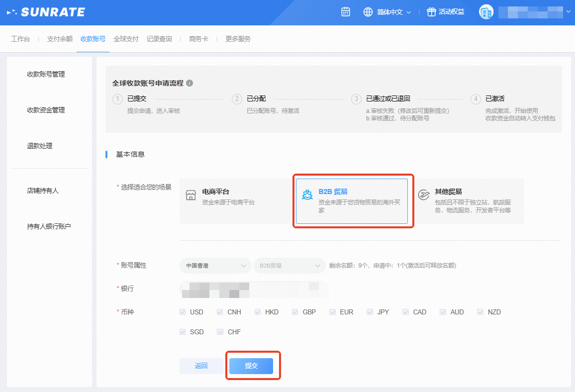Click the 返回 back button
575x392 pixels.
click(x=201, y=366)
